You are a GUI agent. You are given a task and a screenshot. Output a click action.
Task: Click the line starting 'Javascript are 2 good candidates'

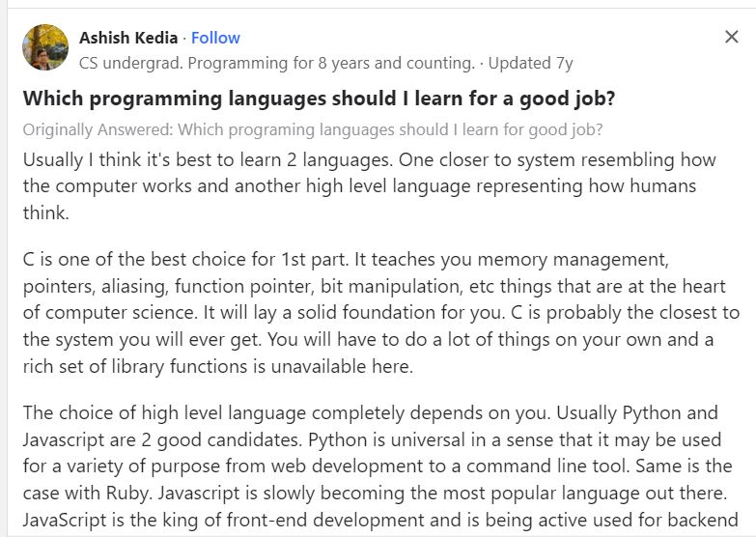pyautogui.click(x=372, y=440)
